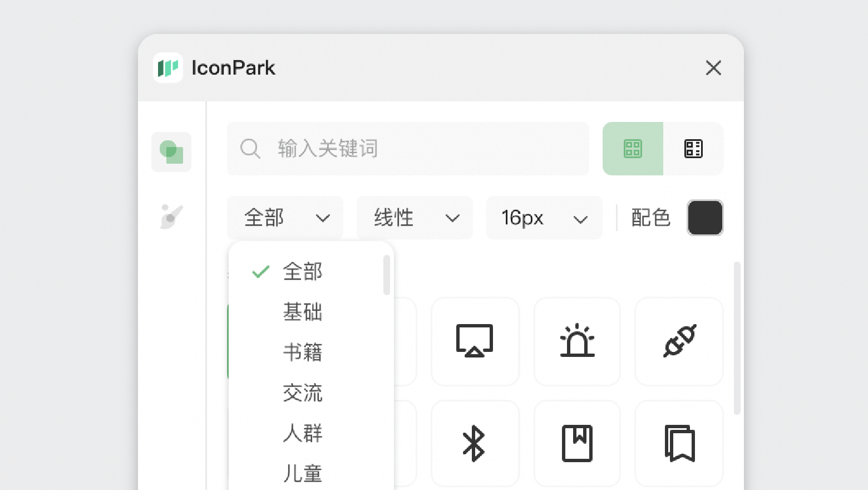Open the 配色 color swatch picker

[x=705, y=218]
